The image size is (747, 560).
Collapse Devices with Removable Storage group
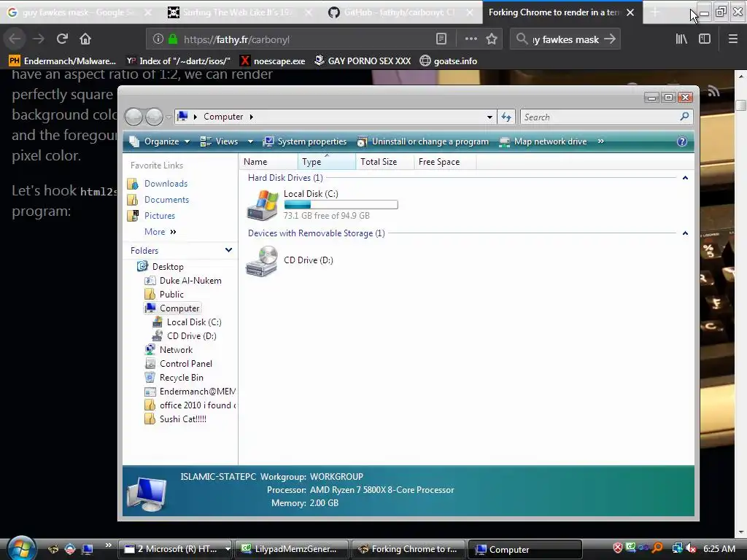click(x=685, y=233)
